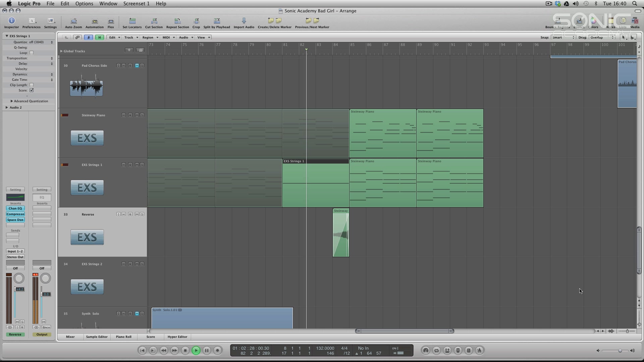Open the Options menu in menu bar

(x=84, y=4)
